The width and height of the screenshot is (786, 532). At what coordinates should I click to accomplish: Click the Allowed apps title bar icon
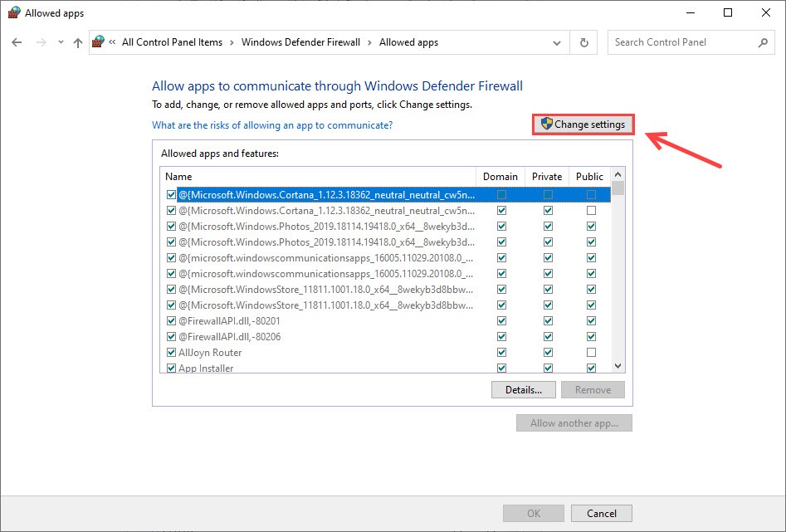14,12
